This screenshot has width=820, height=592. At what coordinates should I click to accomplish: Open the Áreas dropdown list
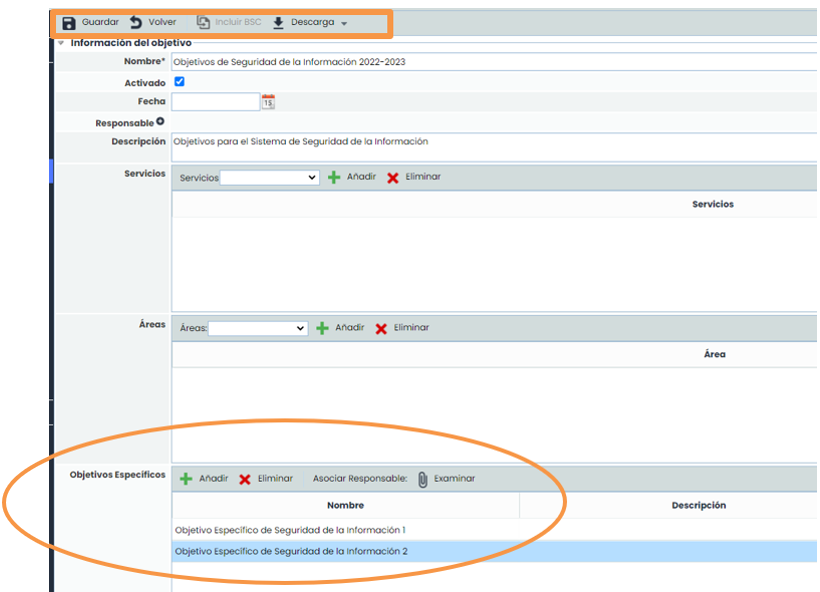pyautogui.click(x=258, y=328)
